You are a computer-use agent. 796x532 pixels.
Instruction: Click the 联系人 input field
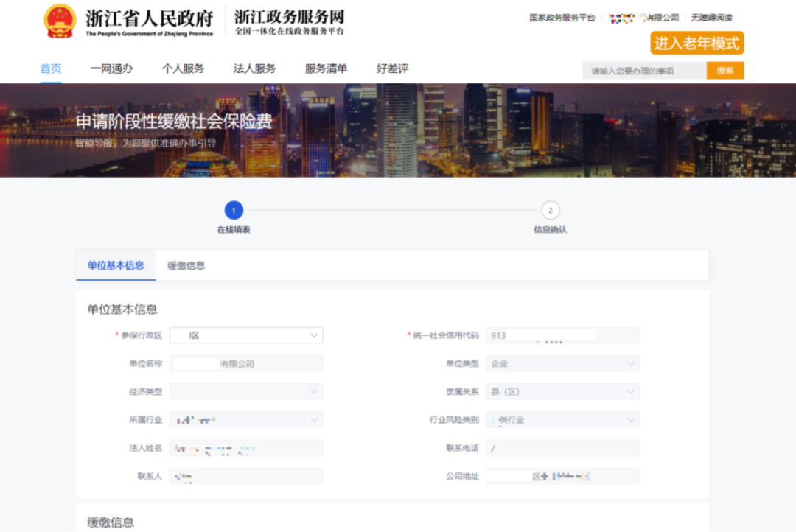coord(246,476)
